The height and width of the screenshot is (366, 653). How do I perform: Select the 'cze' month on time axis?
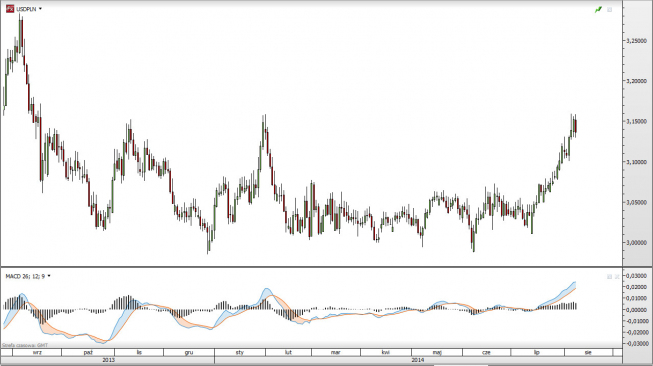[x=486, y=352]
